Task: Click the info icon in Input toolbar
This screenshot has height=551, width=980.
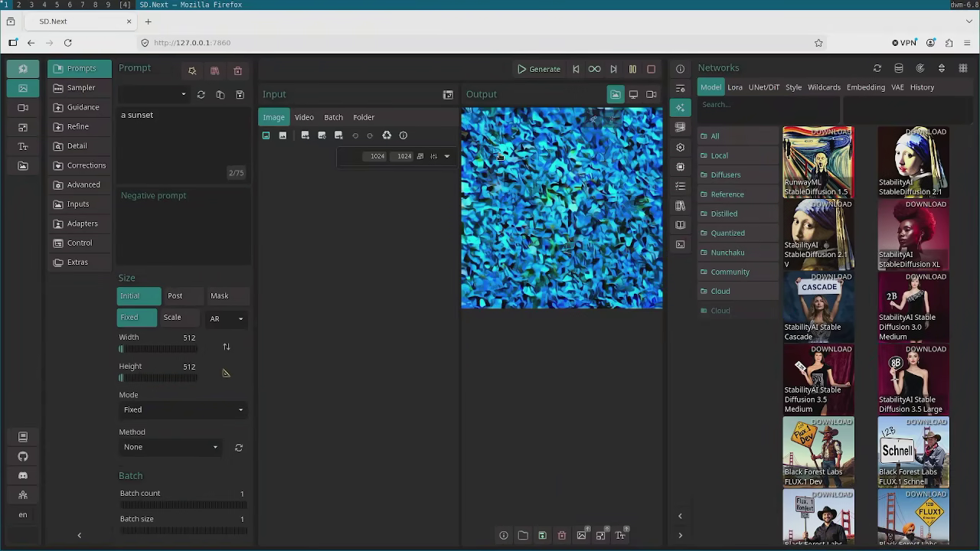Action: (403, 135)
